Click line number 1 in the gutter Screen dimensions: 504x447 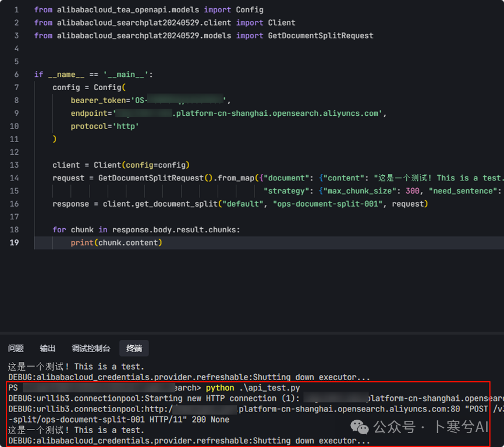[x=16, y=10]
